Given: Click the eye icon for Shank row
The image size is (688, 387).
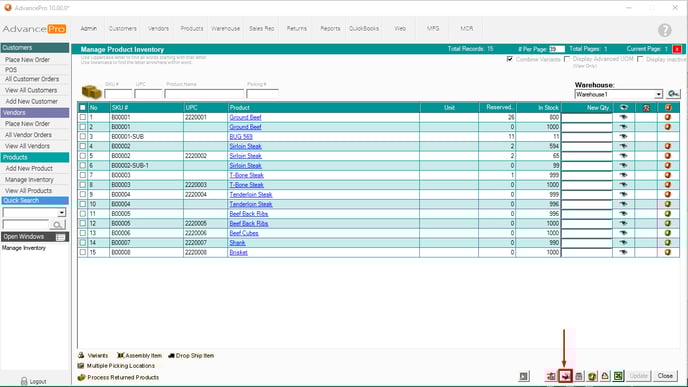Looking at the screenshot, I should [x=624, y=243].
